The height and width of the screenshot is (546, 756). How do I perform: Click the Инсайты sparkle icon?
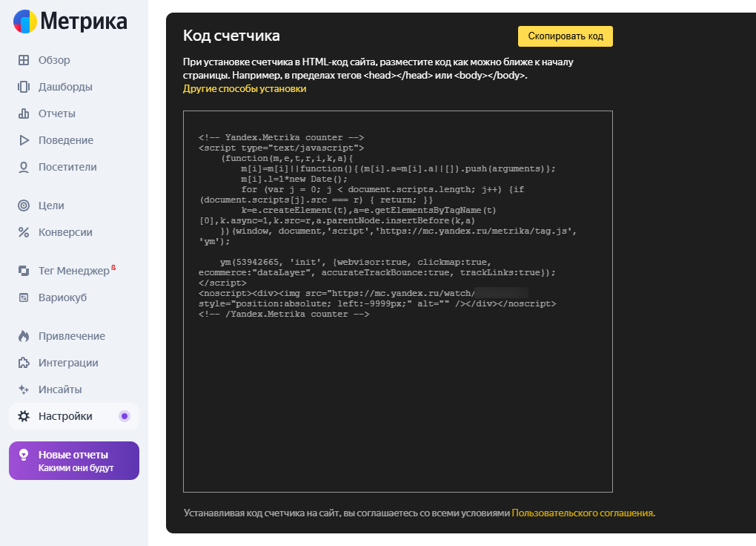[24, 389]
